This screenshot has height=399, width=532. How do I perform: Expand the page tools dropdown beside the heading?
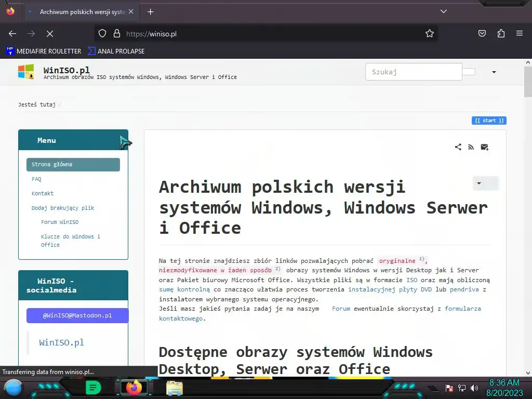[485, 183]
